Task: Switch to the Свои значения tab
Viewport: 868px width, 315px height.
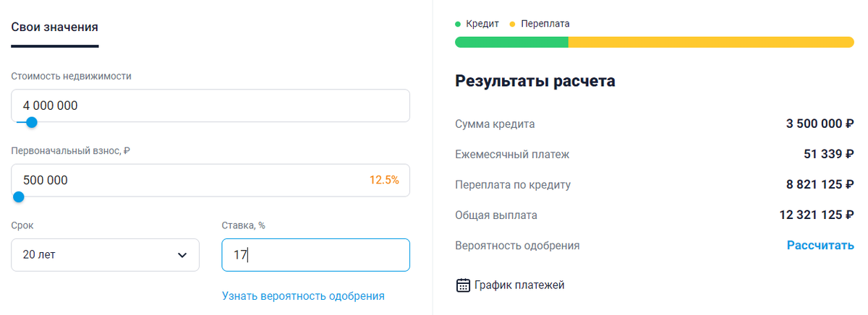Action: coord(55,27)
